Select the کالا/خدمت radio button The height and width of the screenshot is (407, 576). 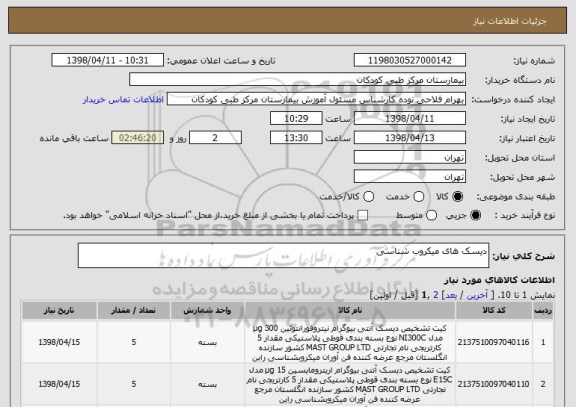coord(368,197)
